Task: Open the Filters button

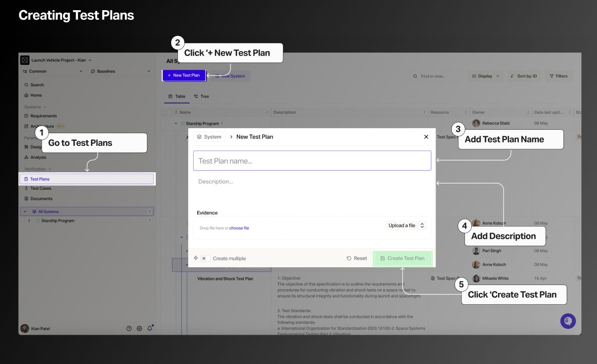Action: [x=559, y=76]
